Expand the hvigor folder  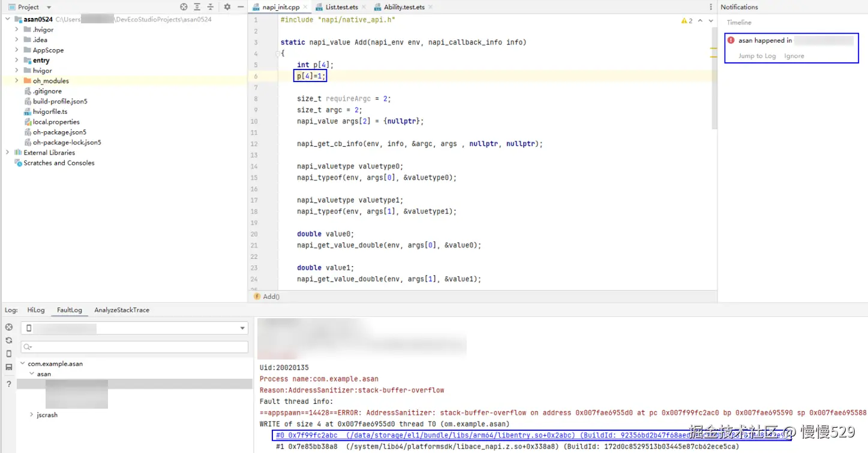pyautogui.click(x=16, y=70)
